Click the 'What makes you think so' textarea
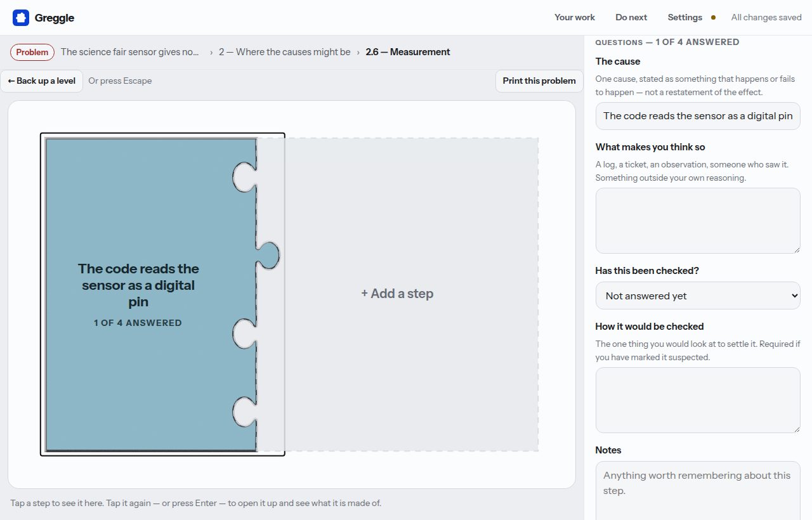Viewport: 812px width, 520px height. click(698, 221)
